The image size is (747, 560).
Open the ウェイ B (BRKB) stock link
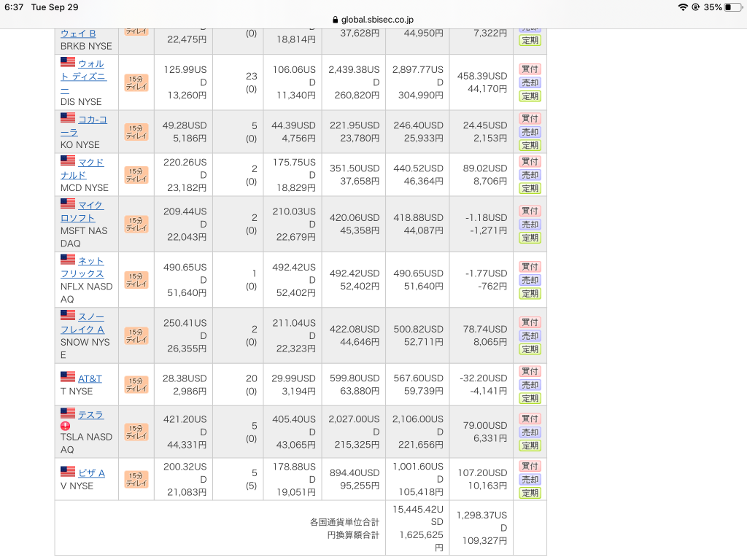point(78,34)
